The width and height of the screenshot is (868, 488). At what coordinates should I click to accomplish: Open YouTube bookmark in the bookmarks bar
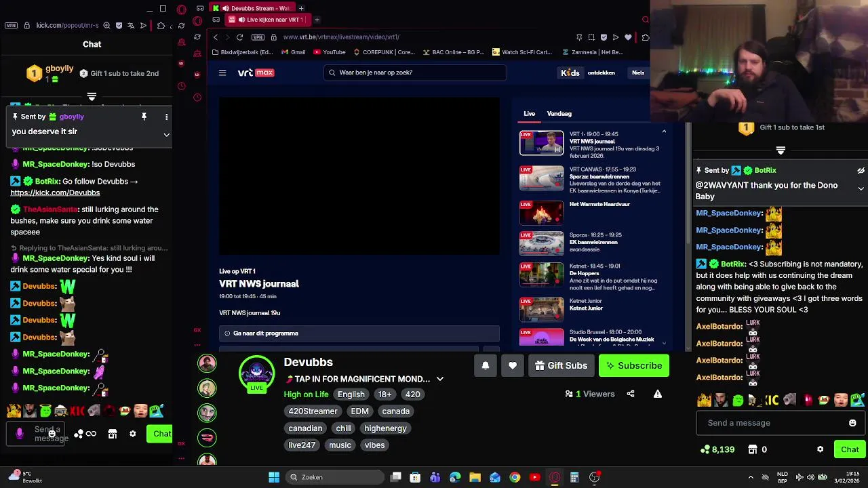click(x=329, y=52)
